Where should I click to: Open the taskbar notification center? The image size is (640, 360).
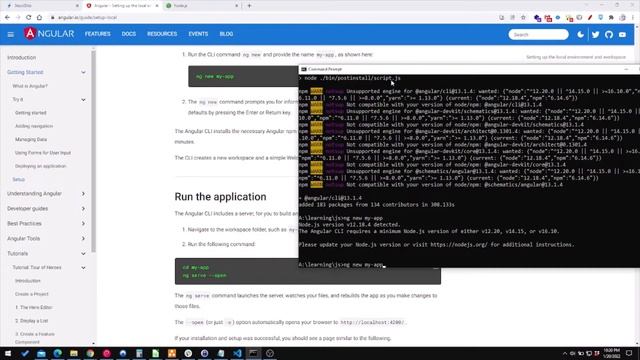point(629,353)
